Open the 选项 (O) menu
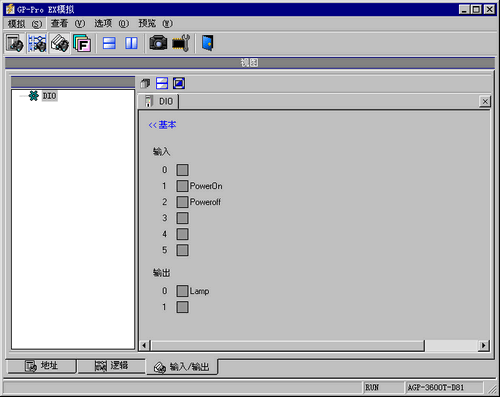Image resolution: width=500 pixels, height=397 pixels. [x=111, y=24]
